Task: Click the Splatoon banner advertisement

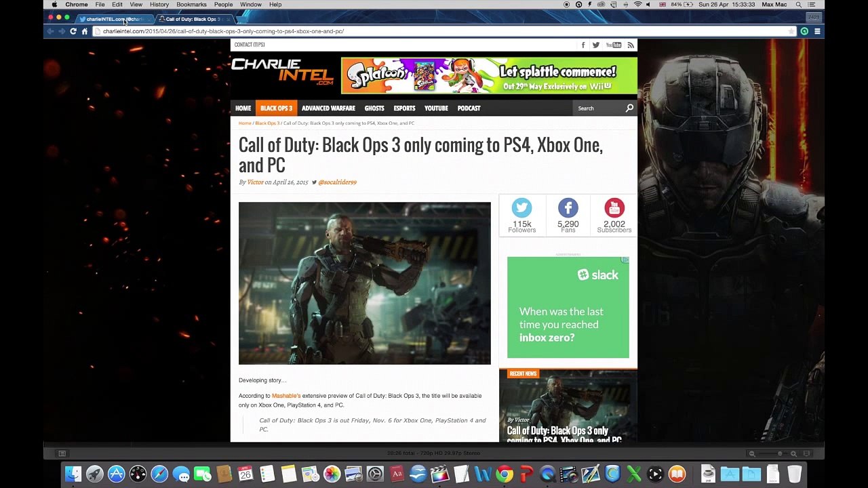Action: pyautogui.click(x=489, y=75)
